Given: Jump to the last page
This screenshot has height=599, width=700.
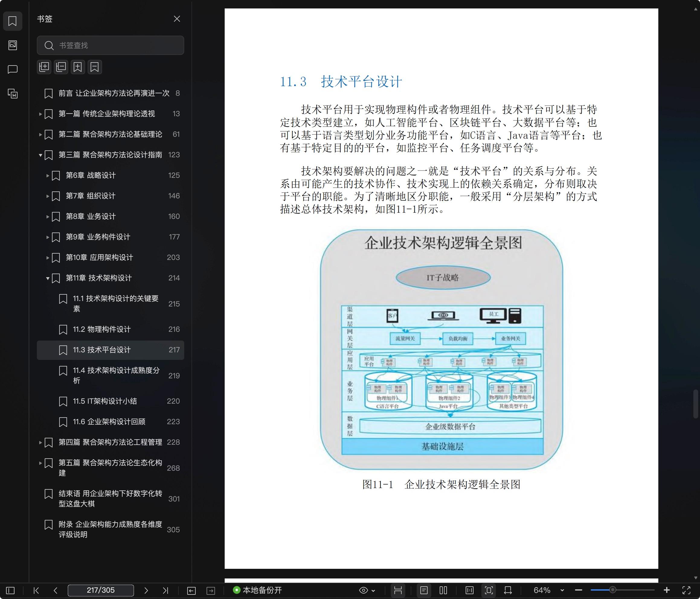Looking at the screenshot, I should coord(165,591).
